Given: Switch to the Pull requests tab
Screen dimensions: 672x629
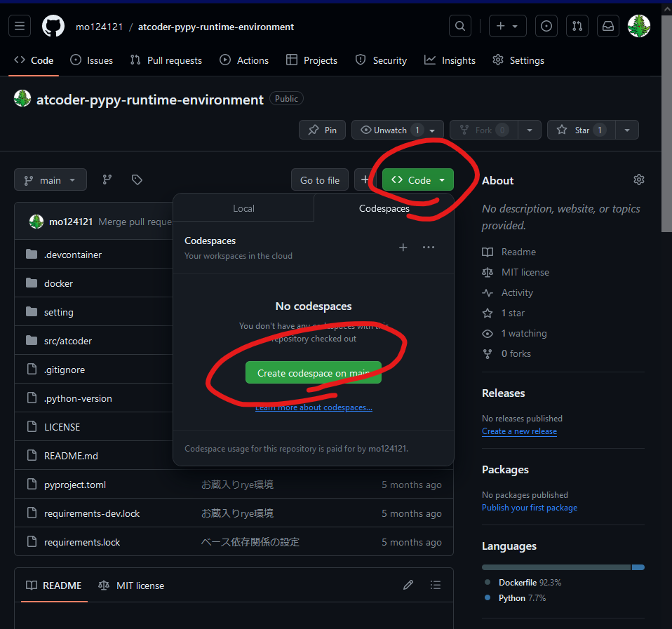Looking at the screenshot, I should [x=166, y=60].
